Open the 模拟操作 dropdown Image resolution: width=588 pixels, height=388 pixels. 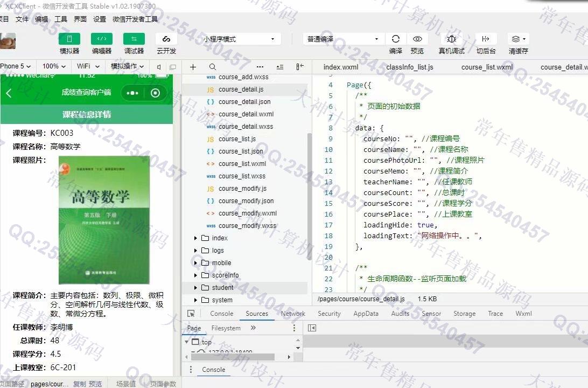pos(127,66)
